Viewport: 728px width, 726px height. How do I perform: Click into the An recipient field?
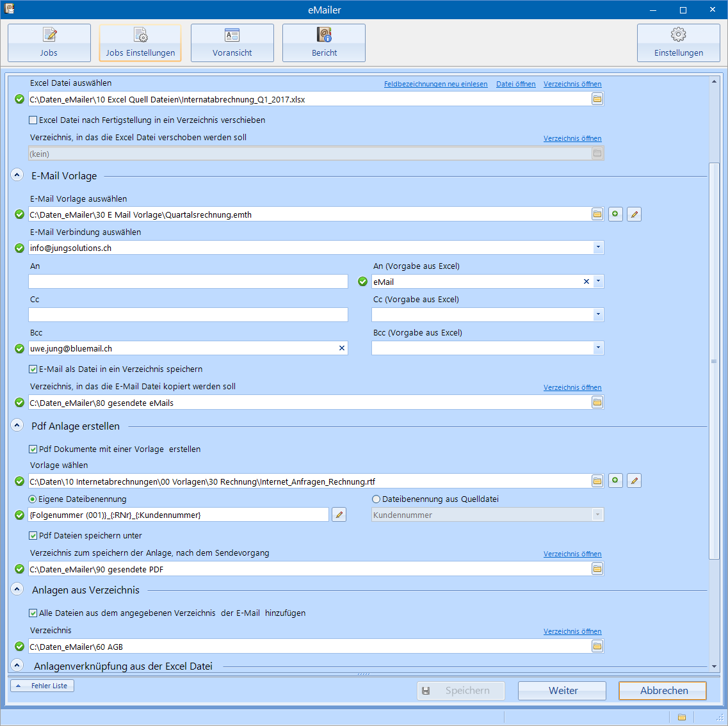[188, 282]
